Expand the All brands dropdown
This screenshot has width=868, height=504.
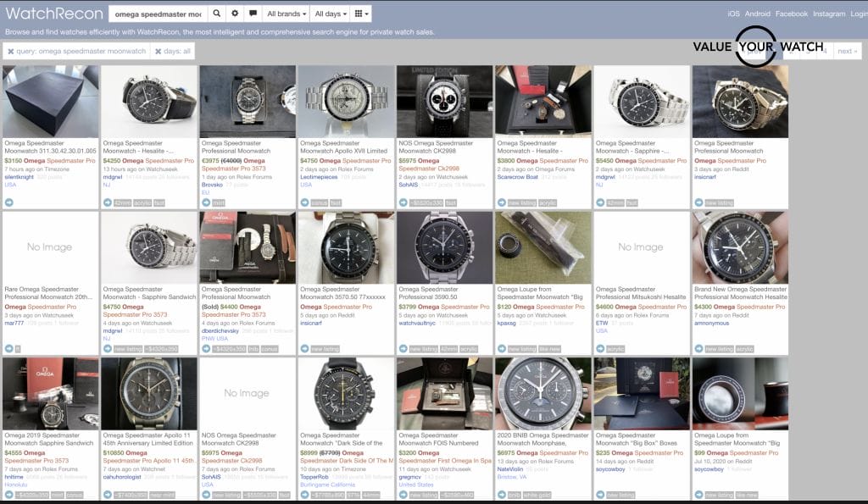pos(286,14)
